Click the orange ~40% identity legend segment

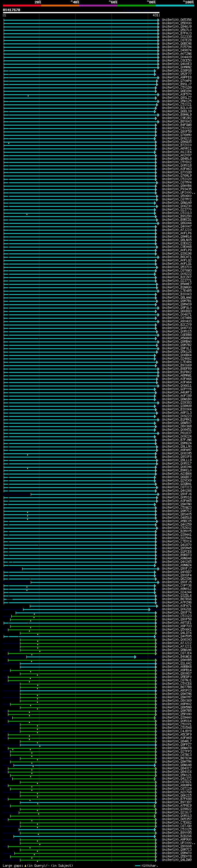[x=60, y=6]
